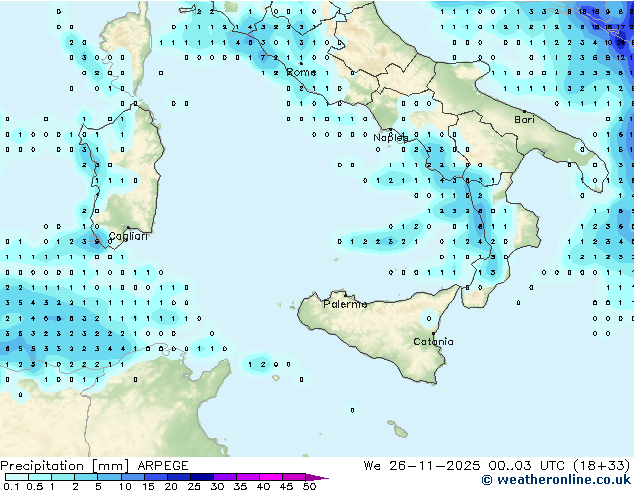This screenshot has height=490, width=634.
Task: Click the Rome city marker dot
Action: click(301, 63)
